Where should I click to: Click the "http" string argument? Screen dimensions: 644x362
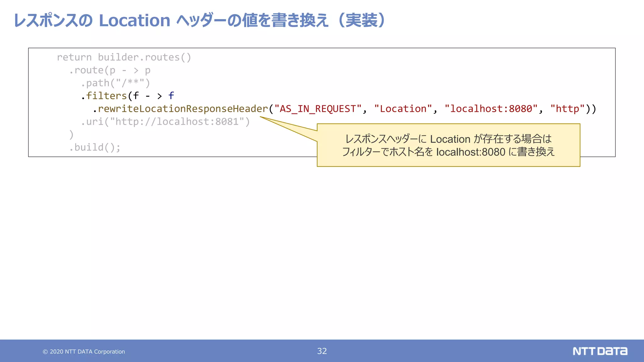click(x=567, y=109)
